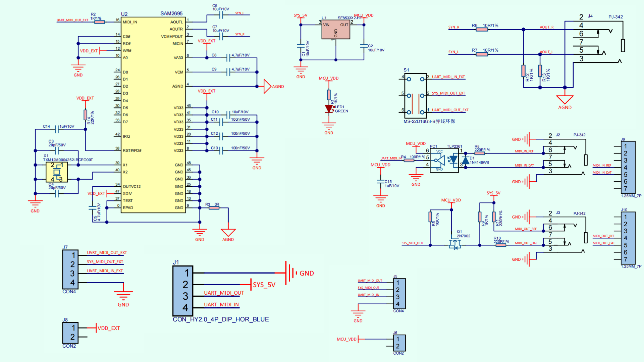644x362 pixels.
Task: Select the X1 crystal oscillator symbol
Action: pyautogui.click(x=57, y=172)
